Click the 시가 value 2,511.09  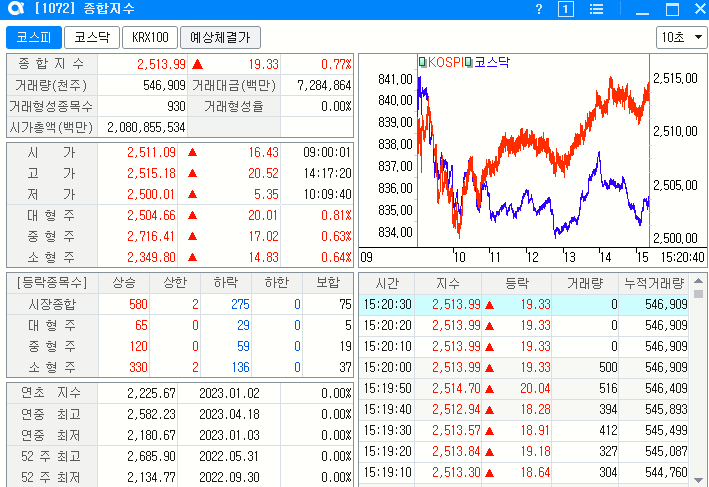(x=151, y=152)
